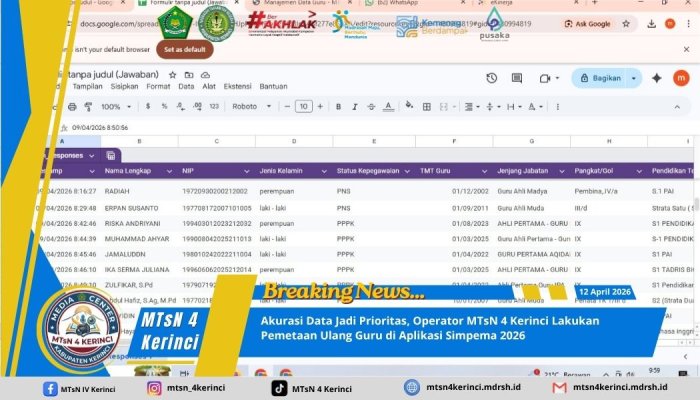Open filter dropdown for NIP column
700x400 pixels.
246,171
